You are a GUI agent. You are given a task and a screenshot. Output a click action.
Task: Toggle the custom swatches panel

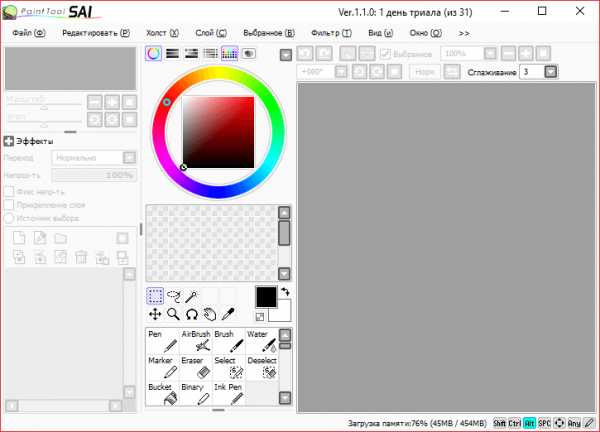230,54
